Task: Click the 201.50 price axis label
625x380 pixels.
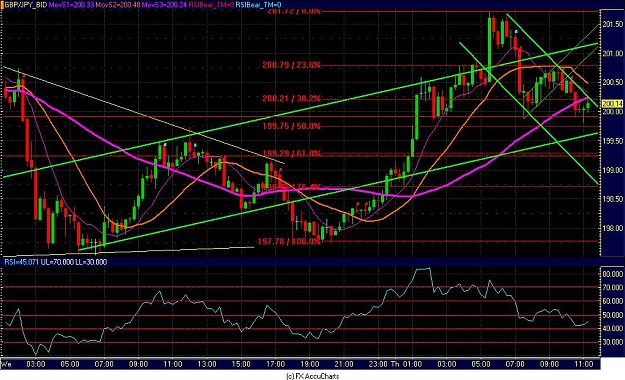Action: point(612,25)
